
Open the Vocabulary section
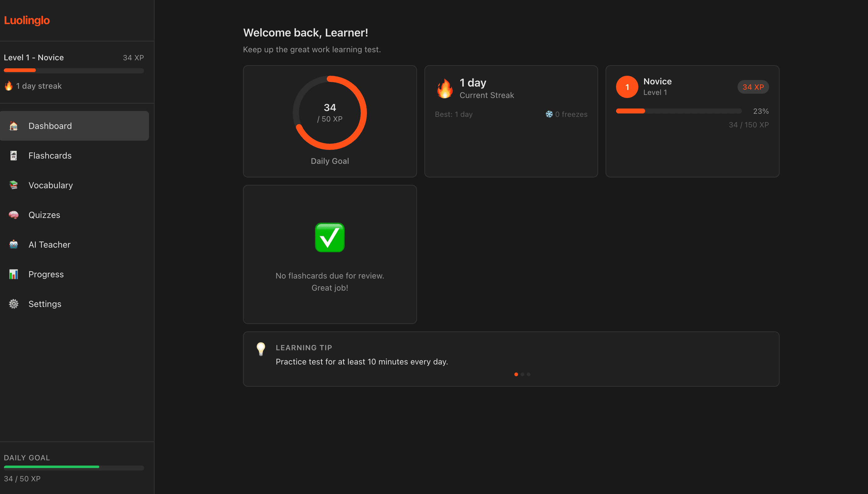[74, 185]
